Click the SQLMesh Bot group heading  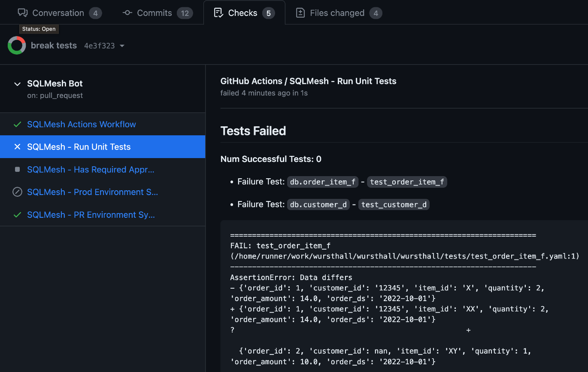55,83
